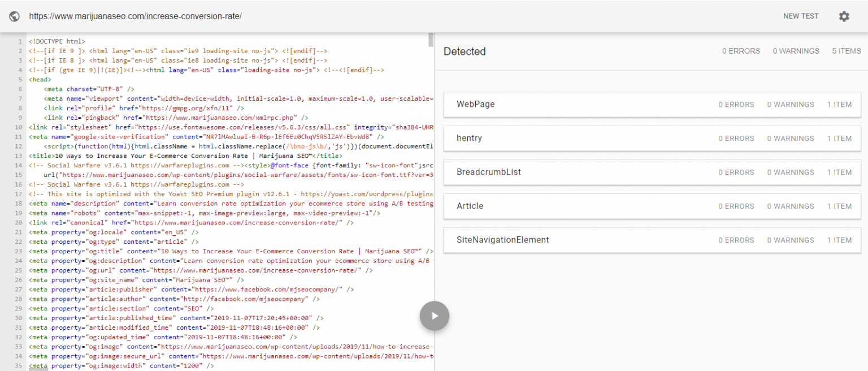
Task: Click the 0 WARNINGS counter in the header
Action: pos(796,51)
